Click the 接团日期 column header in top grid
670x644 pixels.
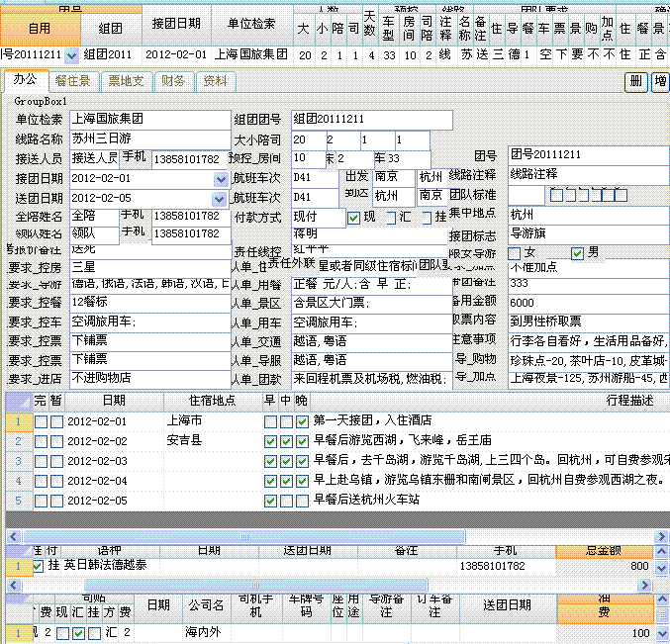(176, 25)
